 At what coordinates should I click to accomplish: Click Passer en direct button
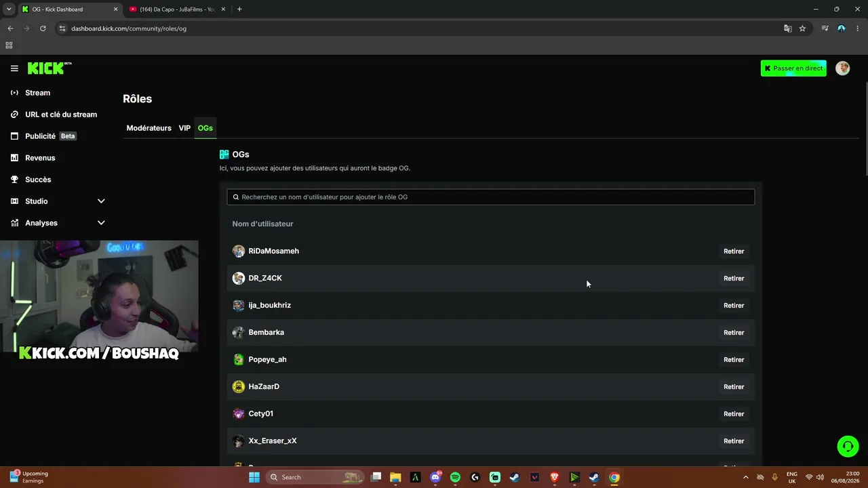(793, 68)
